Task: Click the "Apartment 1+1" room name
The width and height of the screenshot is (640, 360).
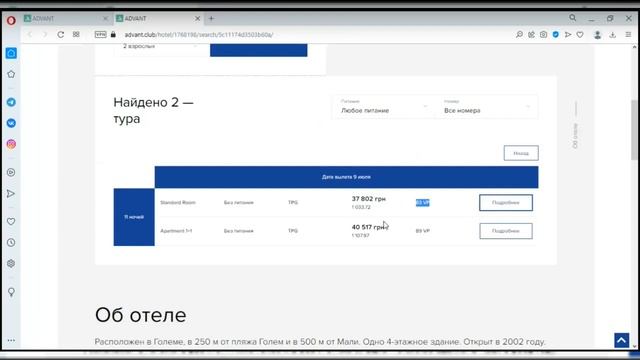Action: (176, 231)
